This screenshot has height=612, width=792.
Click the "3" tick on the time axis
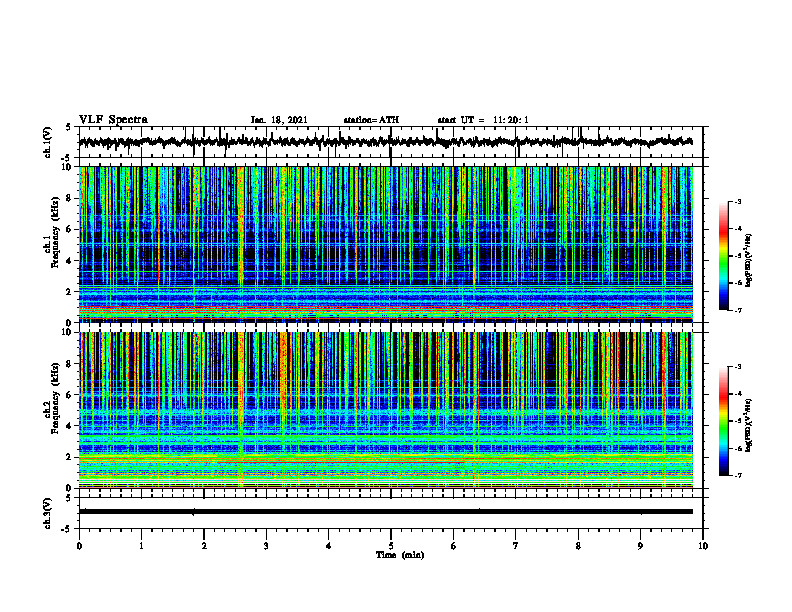point(266,546)
